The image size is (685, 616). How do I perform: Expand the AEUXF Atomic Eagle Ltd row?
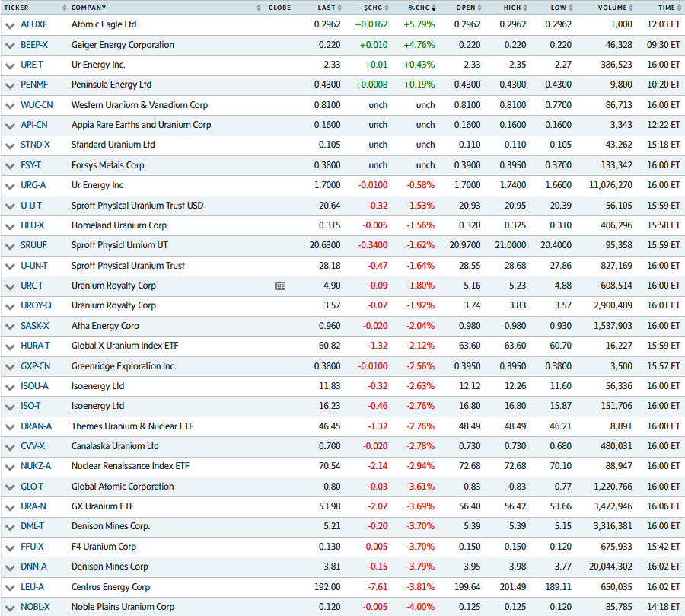tap(10, 24)
